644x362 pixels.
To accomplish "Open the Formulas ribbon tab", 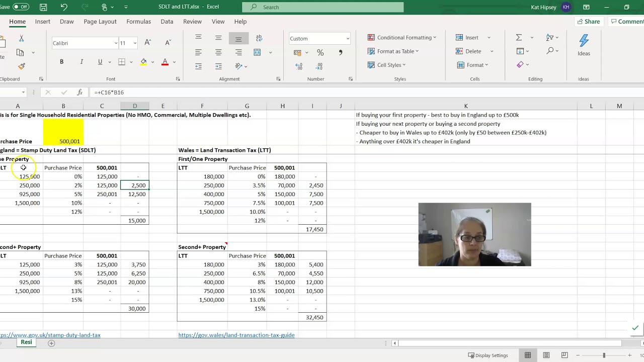I will (x=138, y=22).
